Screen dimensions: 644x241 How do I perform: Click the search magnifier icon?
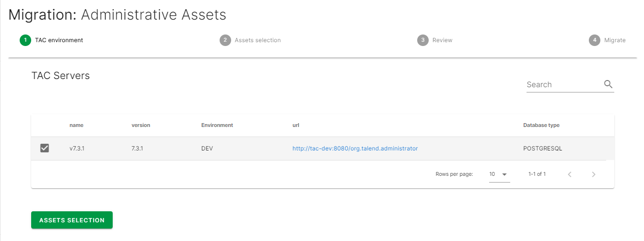608,84
